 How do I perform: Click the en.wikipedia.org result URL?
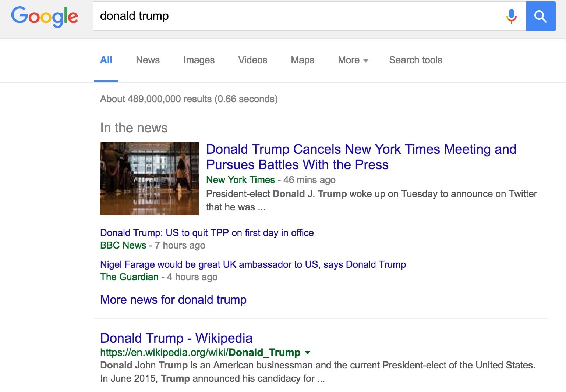(200, 352)
